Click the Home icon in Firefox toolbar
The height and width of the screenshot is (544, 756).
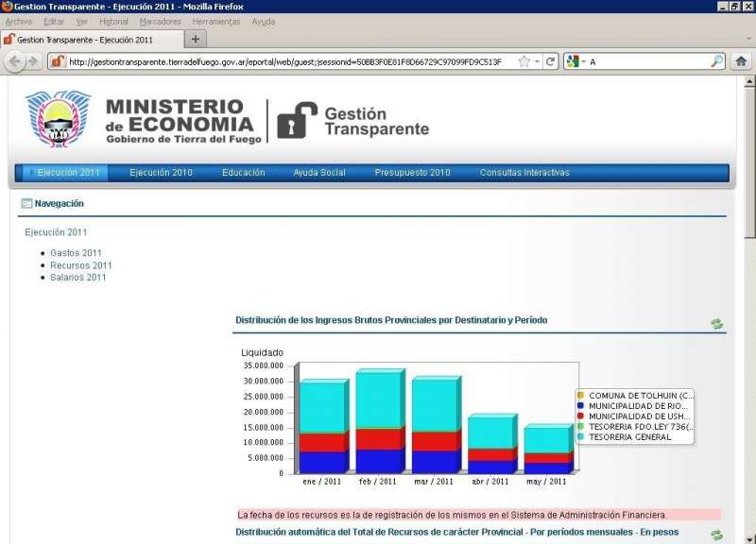point(741,61)
